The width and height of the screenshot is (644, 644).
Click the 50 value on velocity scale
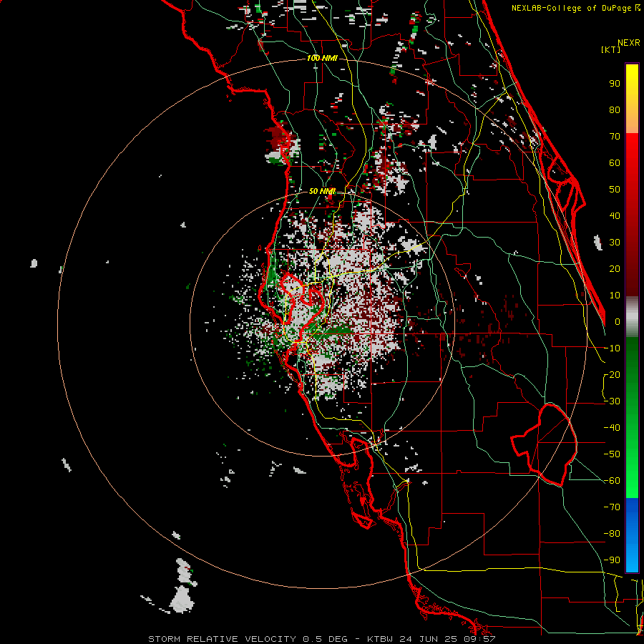coord(615,190)
